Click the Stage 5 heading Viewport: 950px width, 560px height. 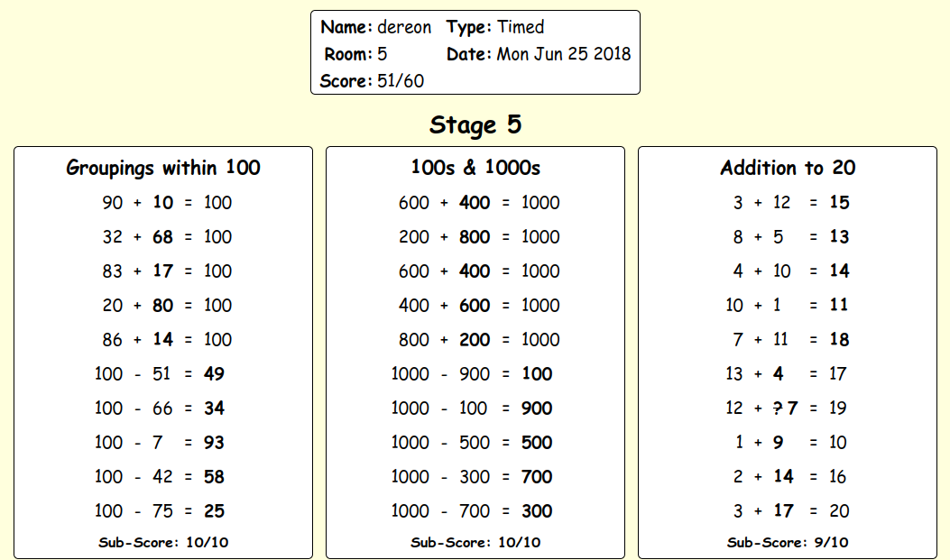[x=475, y=125]
